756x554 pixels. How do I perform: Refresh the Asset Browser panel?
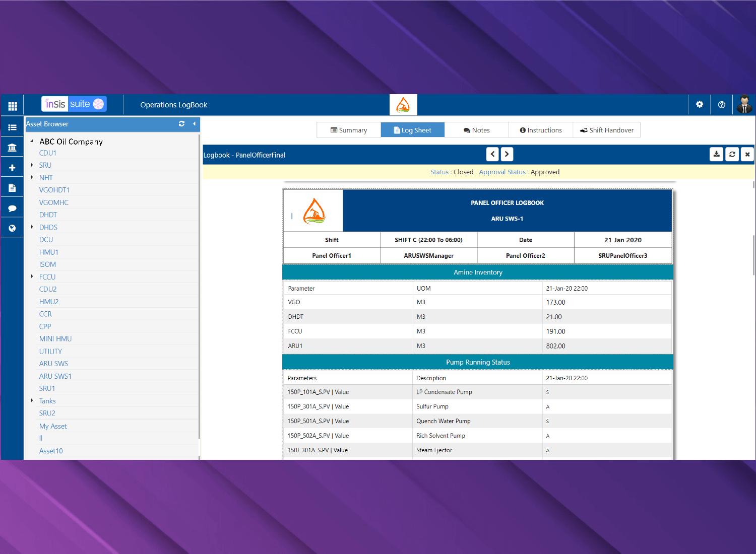click(x=181, y=124)
